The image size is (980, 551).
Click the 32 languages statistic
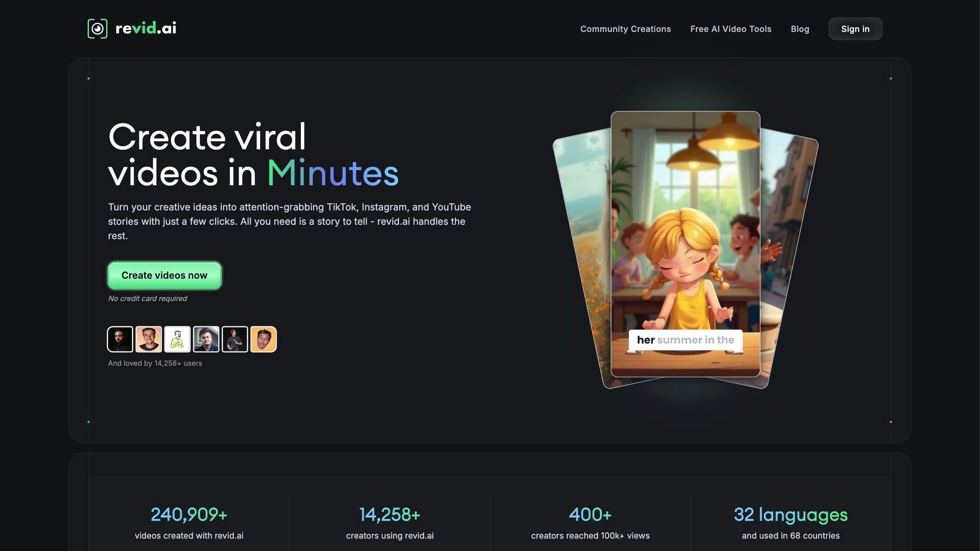790,515
